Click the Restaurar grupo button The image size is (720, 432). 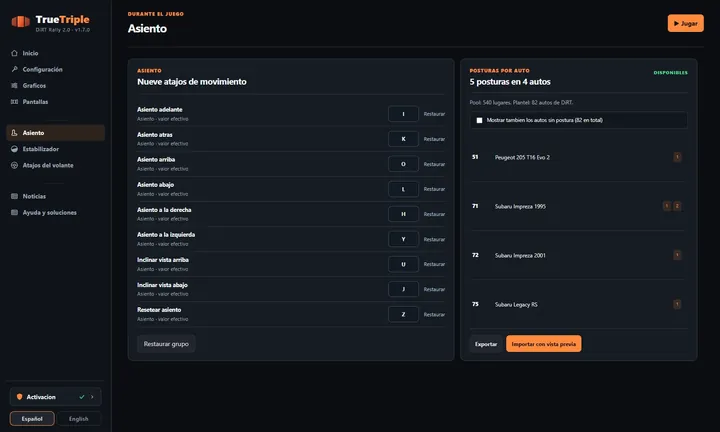[166, 344]
